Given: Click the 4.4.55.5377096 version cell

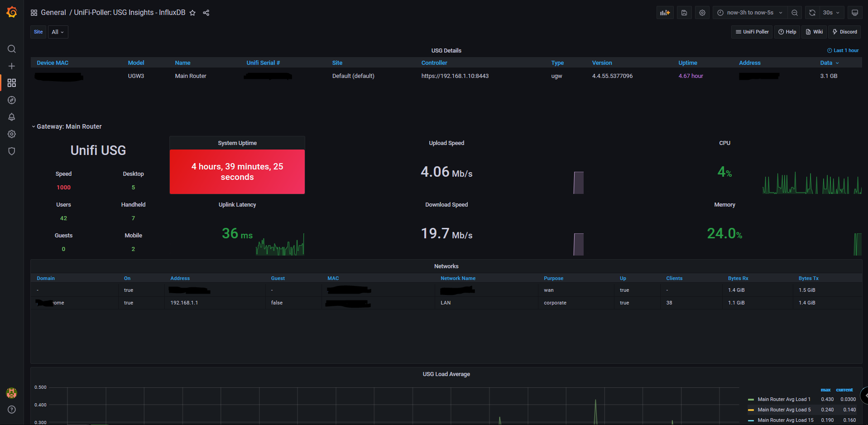Looking at the screenshot, I should [x=612, y=76].
